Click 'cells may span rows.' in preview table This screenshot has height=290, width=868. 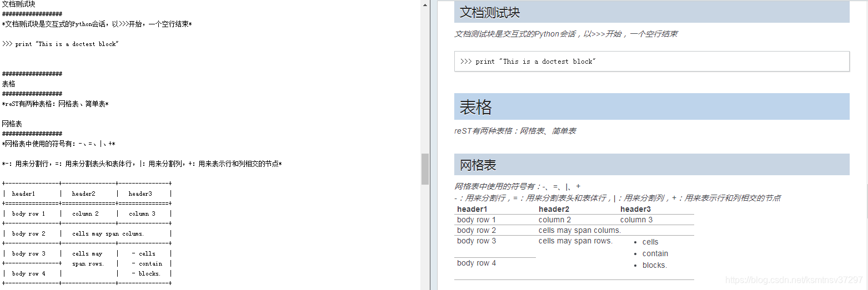575,241
